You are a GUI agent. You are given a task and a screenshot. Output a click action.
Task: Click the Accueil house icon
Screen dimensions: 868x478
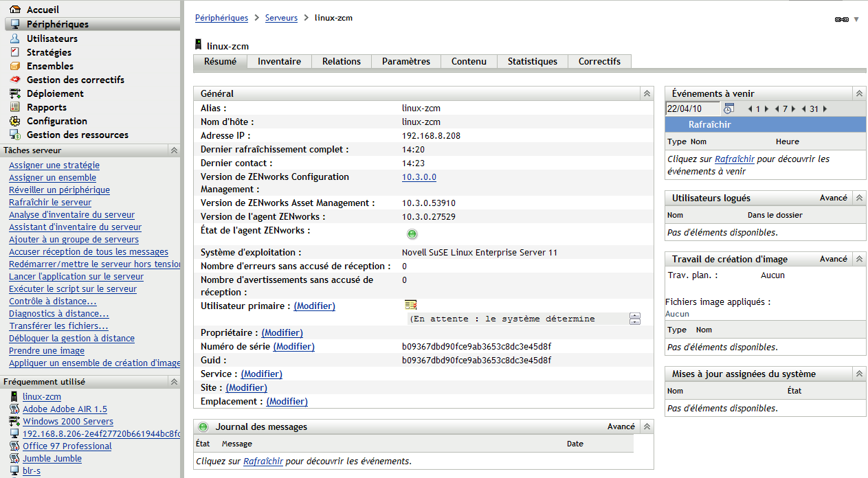14,10
